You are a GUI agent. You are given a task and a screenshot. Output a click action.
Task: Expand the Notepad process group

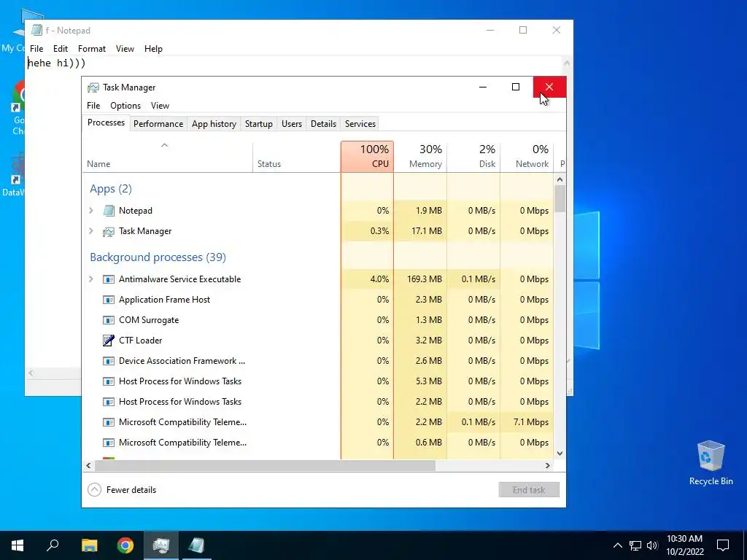pyautogui.click(x=91, y=211)
